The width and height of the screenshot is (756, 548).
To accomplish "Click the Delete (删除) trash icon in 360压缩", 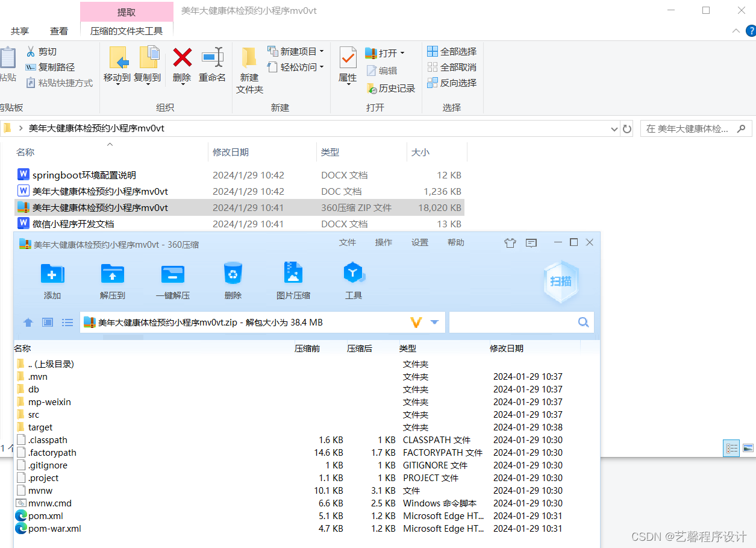I will coord(233,273).
